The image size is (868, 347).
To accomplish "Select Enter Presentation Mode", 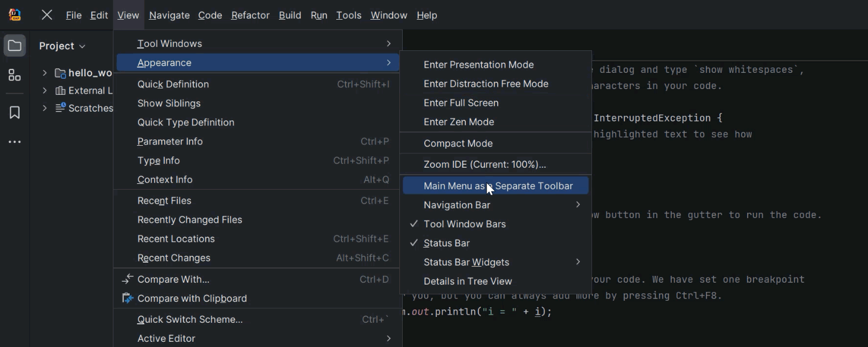I will (479, 65).
